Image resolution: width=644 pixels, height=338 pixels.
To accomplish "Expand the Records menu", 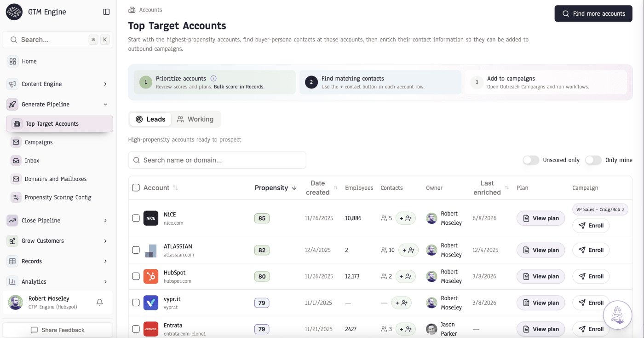I will tap(57, 261).
